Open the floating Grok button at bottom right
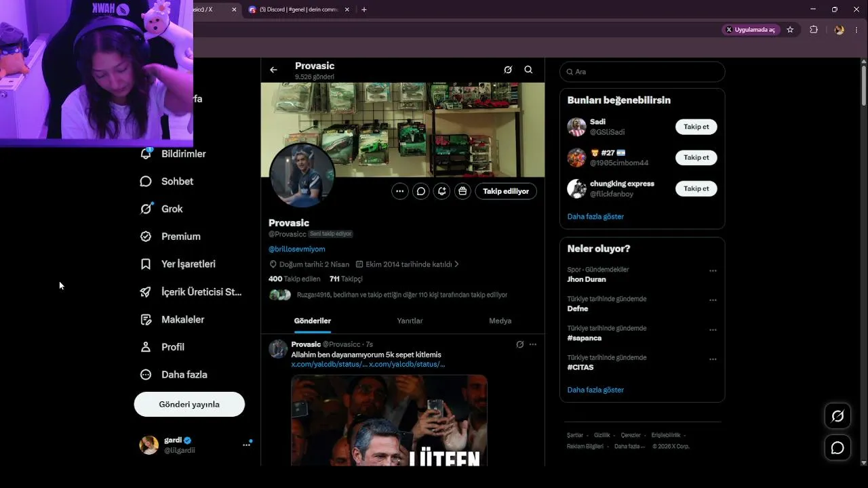868x488 pixels. point(837,416)
